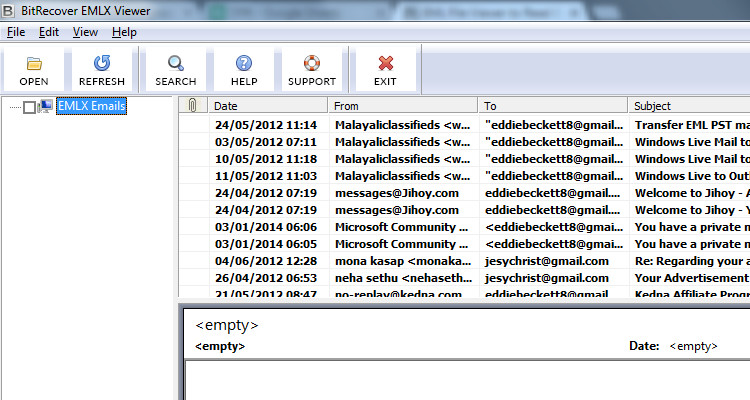750x400 pixels.
Task: Sort emails by To column header
Action: [x=552, y=105]
